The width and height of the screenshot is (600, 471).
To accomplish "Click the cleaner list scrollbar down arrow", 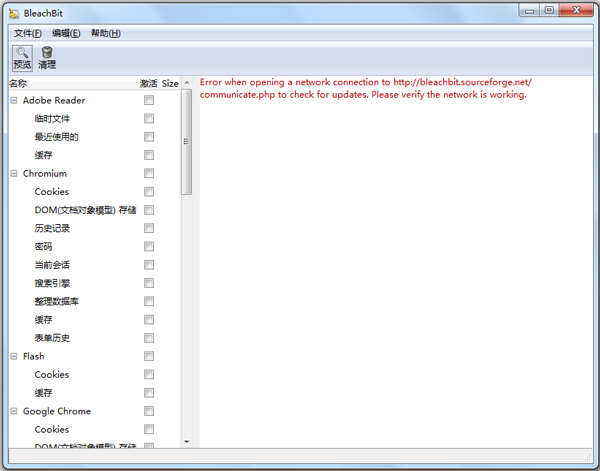I will (x=186, y=441).
